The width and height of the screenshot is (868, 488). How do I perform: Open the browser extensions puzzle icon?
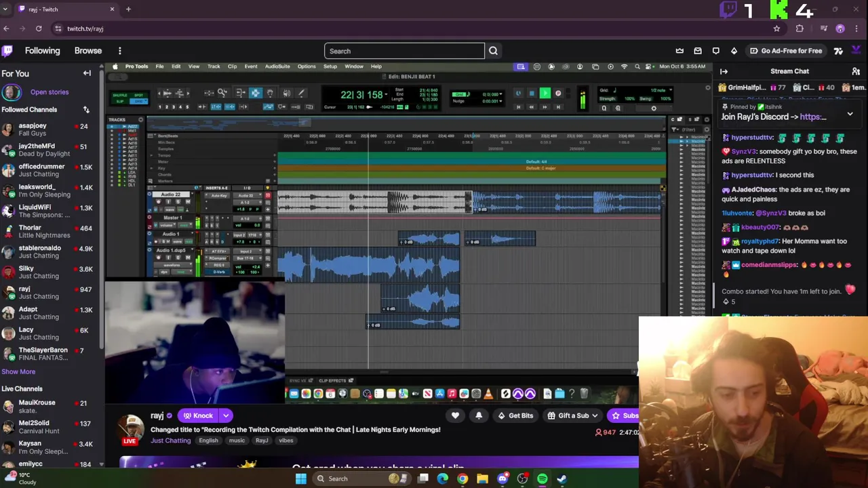[x=800, y=28]
